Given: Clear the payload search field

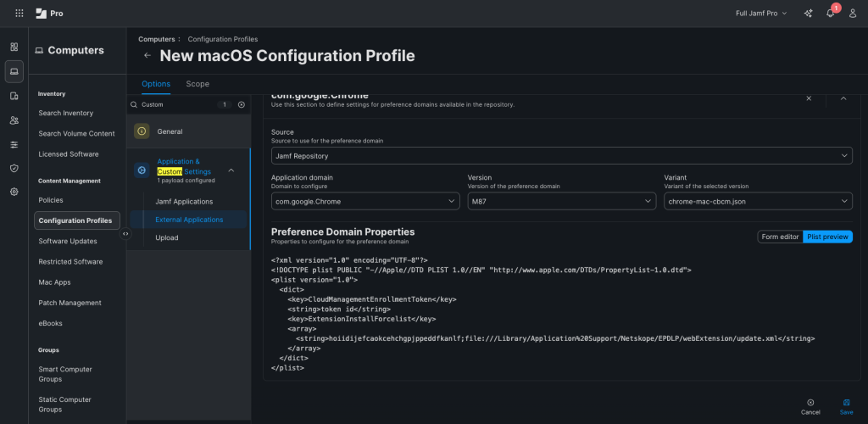Looking at the screenshot, I should pyautogui.click(x=242, y=104).
